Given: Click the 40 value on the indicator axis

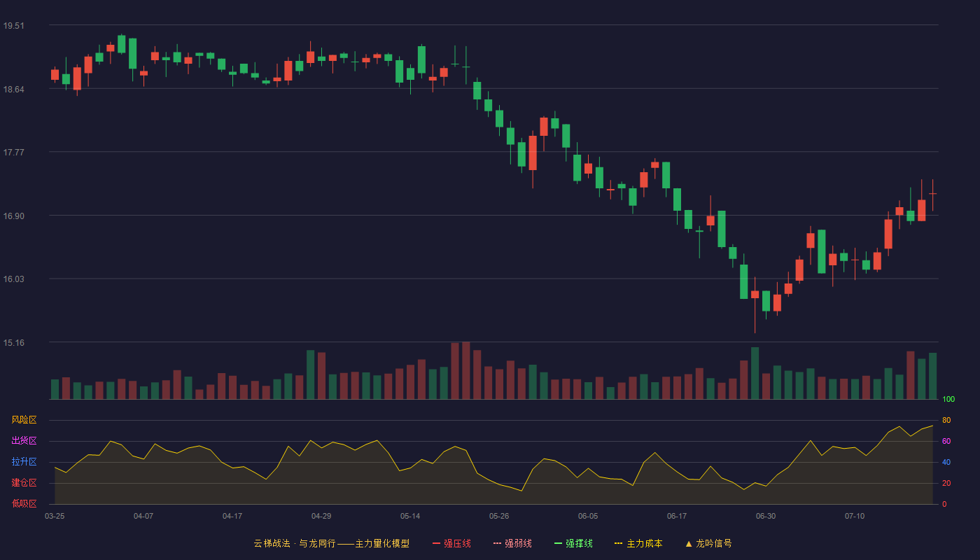Looking at the screenshot, I should [x=946, y=462].
